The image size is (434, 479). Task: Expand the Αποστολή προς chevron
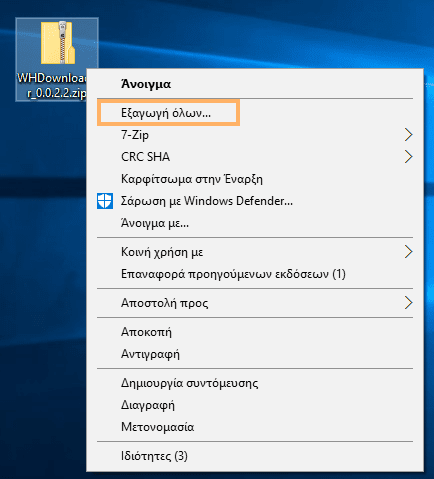[409, 303]
